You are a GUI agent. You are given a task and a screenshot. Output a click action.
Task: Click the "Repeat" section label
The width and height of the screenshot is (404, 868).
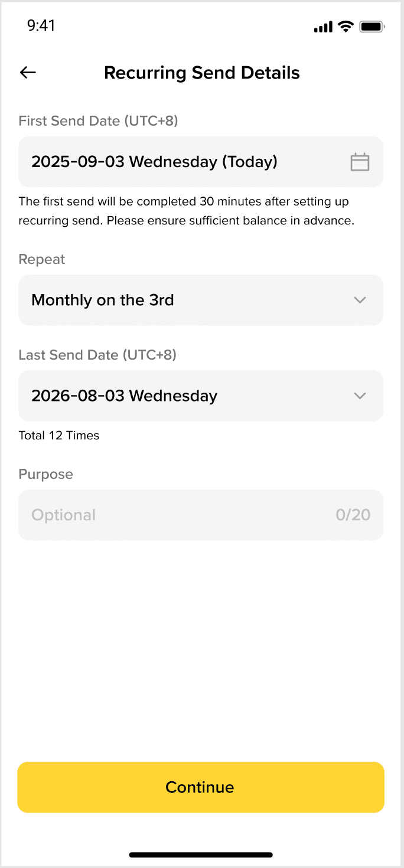(x=42, y=259)
